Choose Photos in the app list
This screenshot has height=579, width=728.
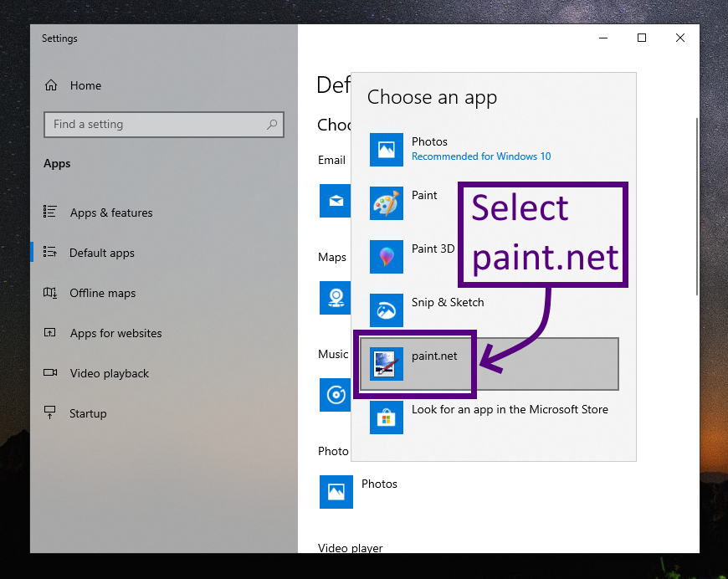[490, 150]
